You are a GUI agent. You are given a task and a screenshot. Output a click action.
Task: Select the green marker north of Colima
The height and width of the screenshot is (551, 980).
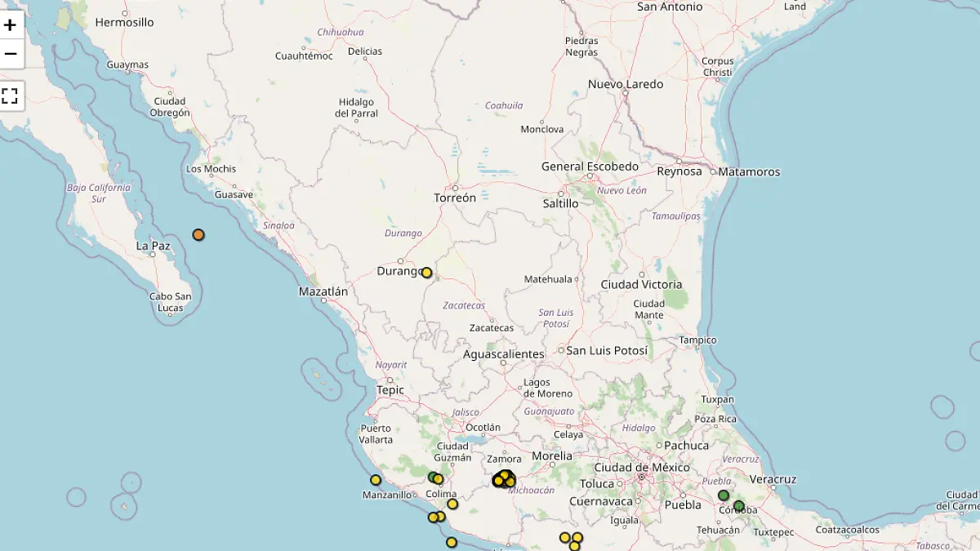click(432, 477)
